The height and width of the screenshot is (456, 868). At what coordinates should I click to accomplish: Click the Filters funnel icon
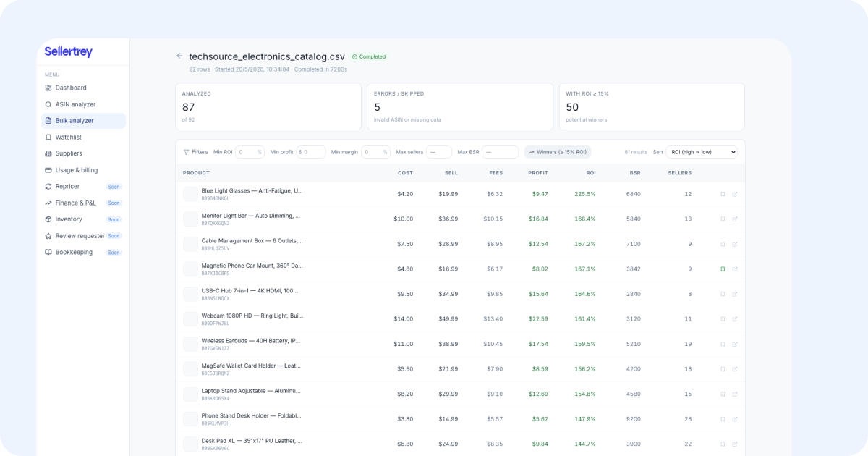pyautogui.click(x=186, y=152)
